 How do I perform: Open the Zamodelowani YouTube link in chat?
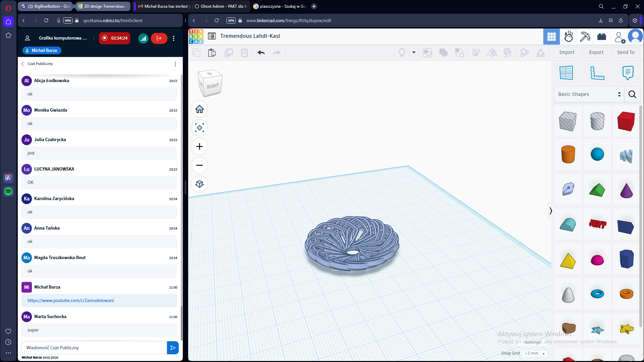click(70, 300)
